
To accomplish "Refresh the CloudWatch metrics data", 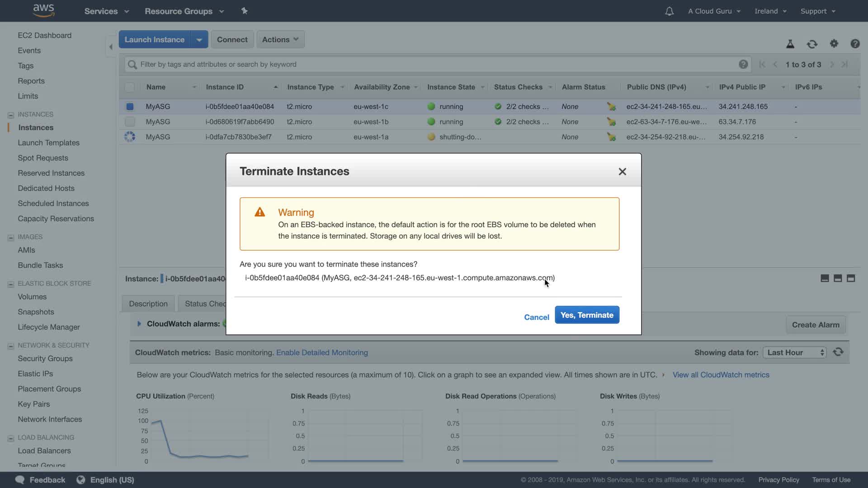I will [x=838, y=352].
